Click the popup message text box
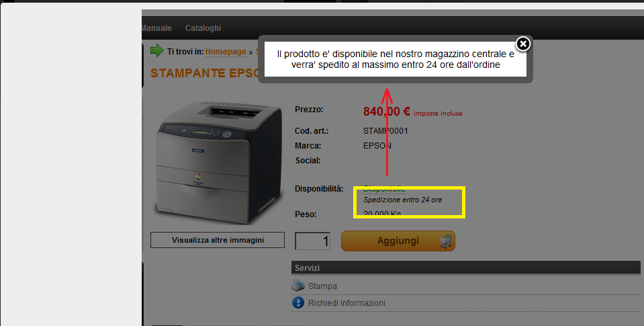 pyautogui.click(x=395, y=59)
